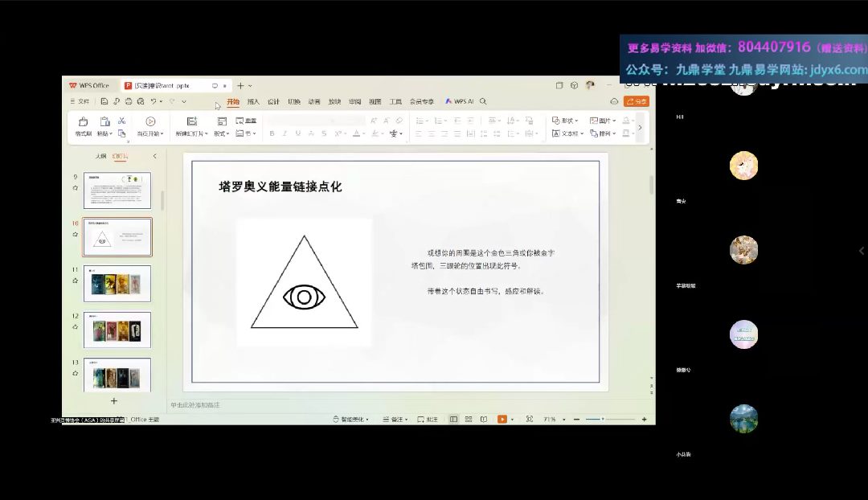
Task: Adjust the zoom slider in status bar
Action: (603, 419)
